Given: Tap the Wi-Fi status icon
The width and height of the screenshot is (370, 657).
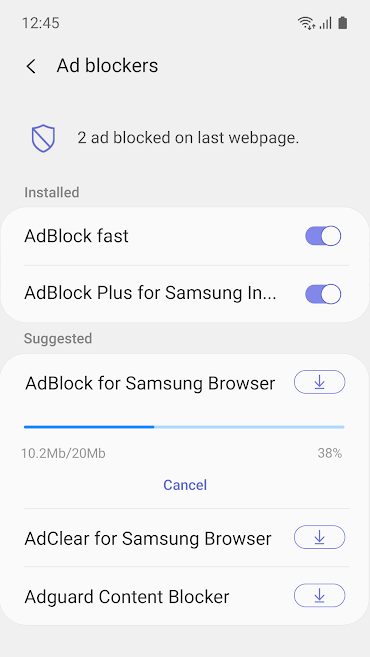Looking at the screenshot, I should (307, 23).
